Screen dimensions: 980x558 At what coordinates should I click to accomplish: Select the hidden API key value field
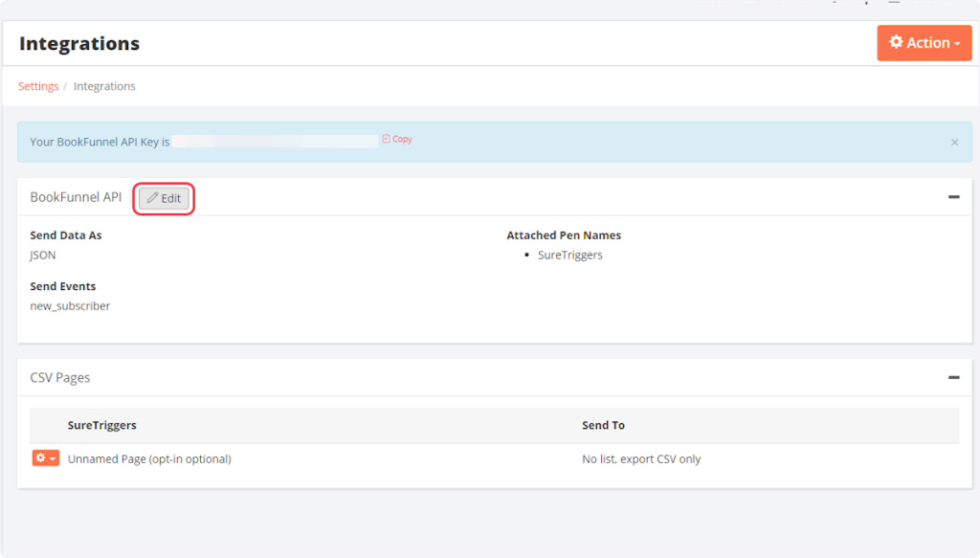(x=276, y=142)
